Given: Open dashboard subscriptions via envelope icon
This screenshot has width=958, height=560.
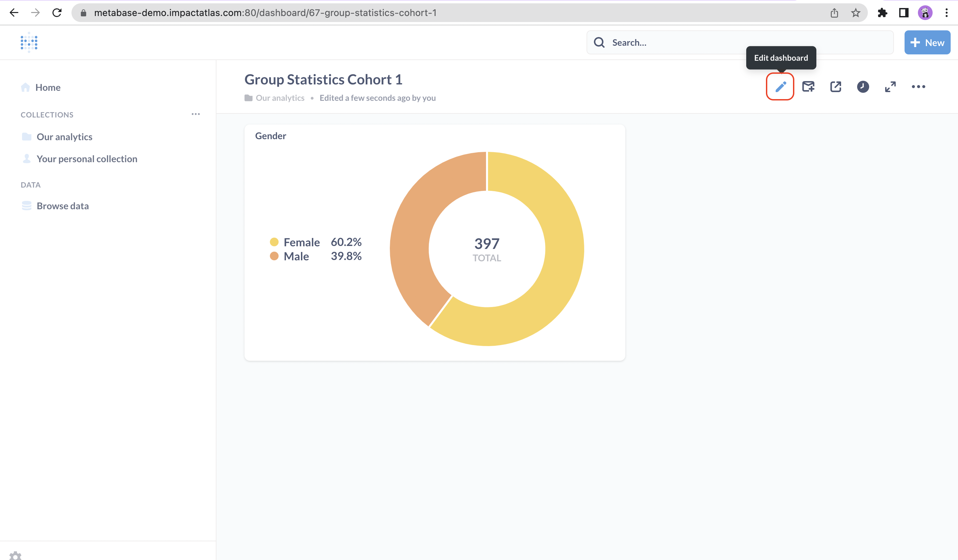Looking at the screenshot, I should coord(808,87).
